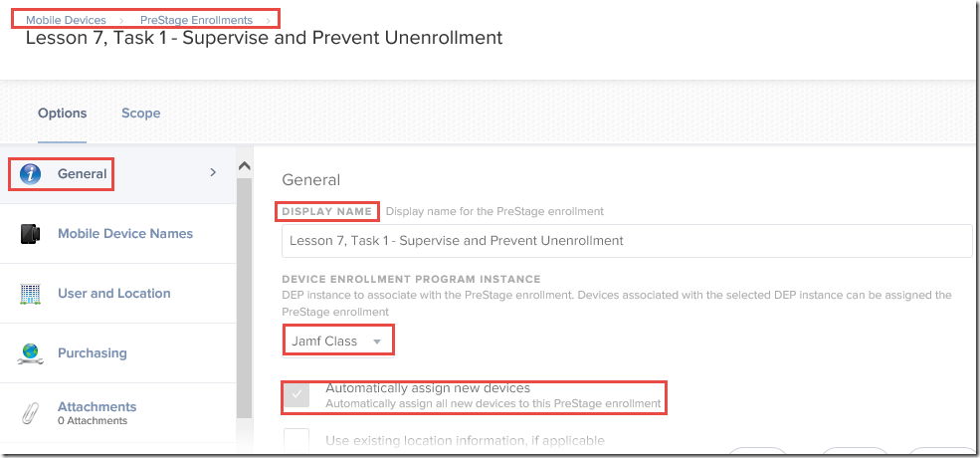The width and height of the screenshot is (980, 458).
Task: Open User and Location settings
Action: pos(114,294)
